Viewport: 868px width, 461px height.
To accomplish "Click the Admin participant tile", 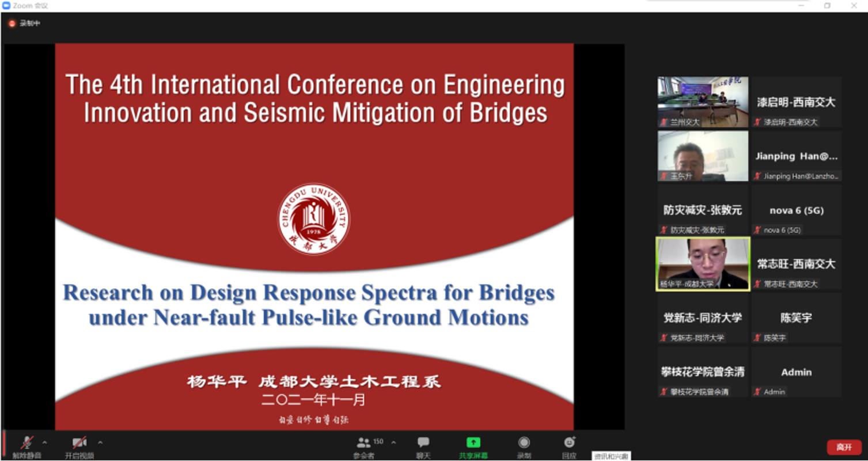I will pos(796,372).
